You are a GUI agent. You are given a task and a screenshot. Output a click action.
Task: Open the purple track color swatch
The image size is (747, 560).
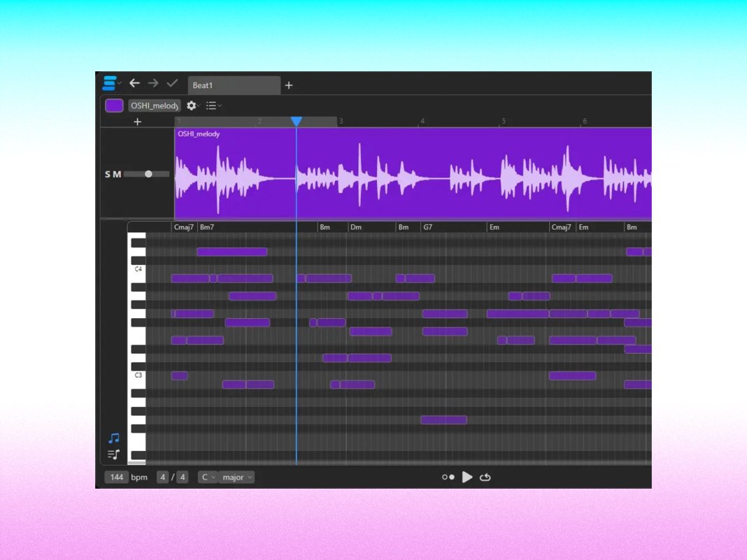tap(114, 106)
